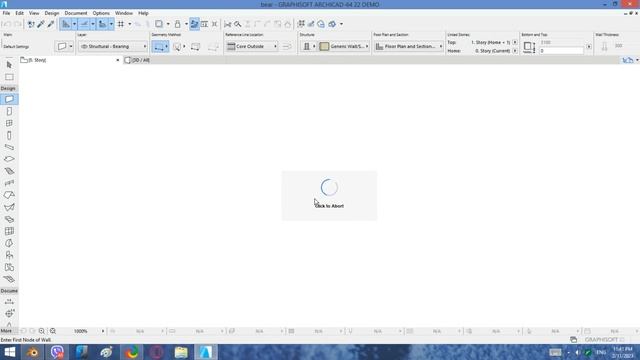The width and height of the screenshot is (640, 360).
Task: Open the Core Outside reference line dropdown
Action: tap(252, 47)
